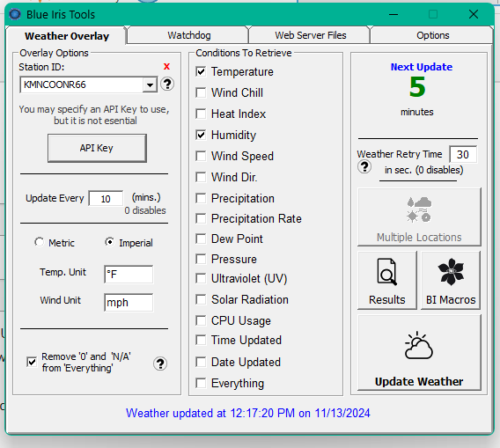Close the Blue Iris Tools window

[x=474, y=14]
